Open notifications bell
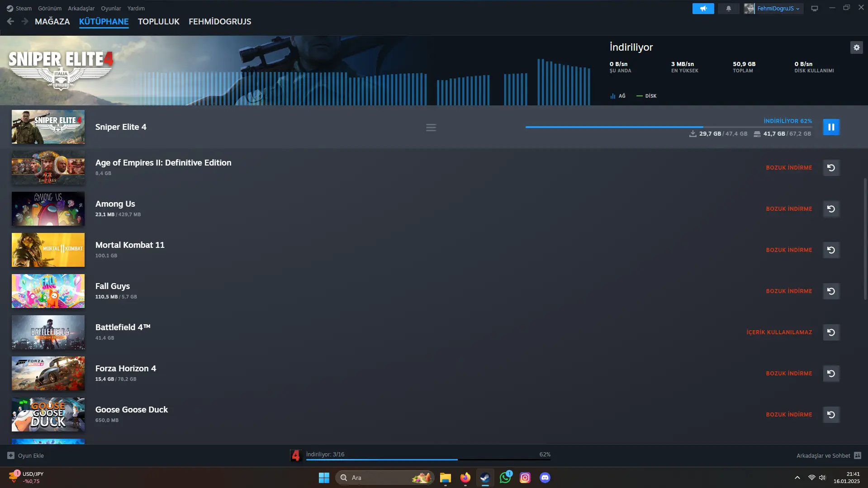The image size is (868, 488). click(x=728, y=9)
